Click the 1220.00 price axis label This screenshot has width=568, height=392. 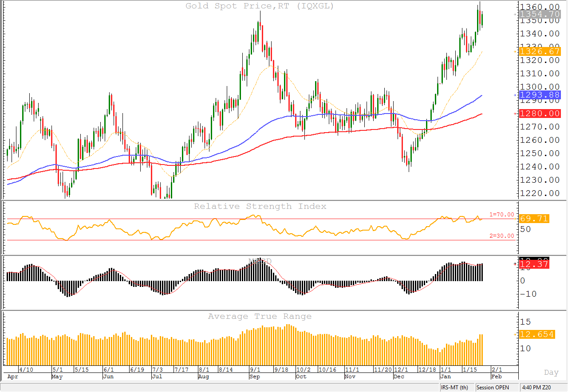coord(540,193)
